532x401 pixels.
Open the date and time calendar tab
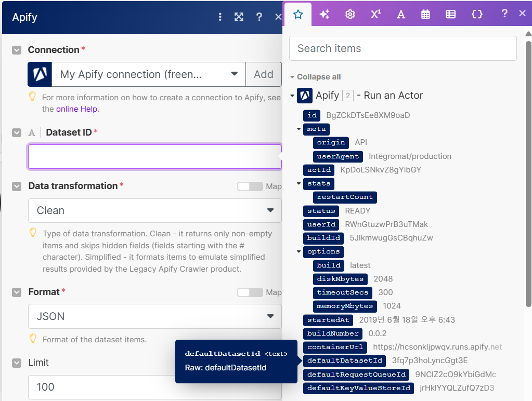coord(425,14)
